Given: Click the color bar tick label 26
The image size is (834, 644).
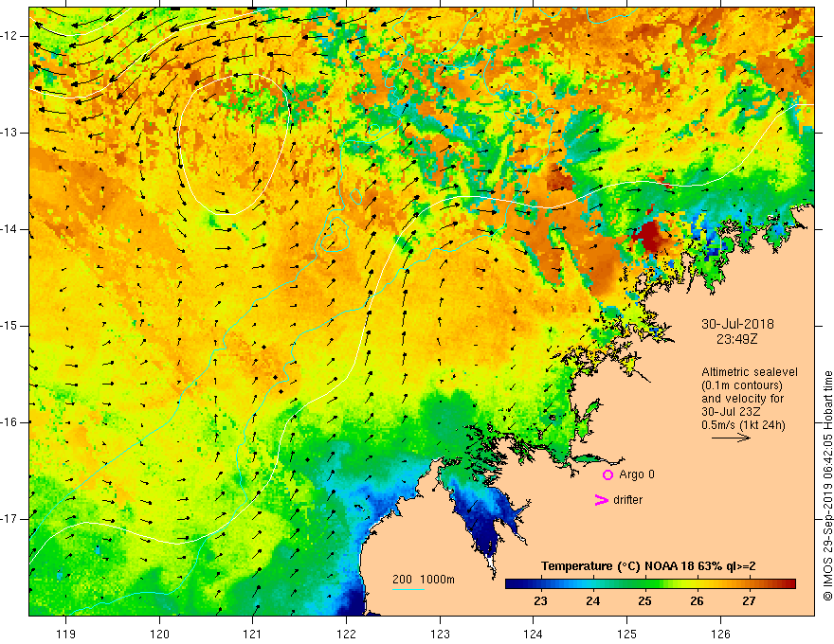Looking at the screenshot, I should (697, 601).
